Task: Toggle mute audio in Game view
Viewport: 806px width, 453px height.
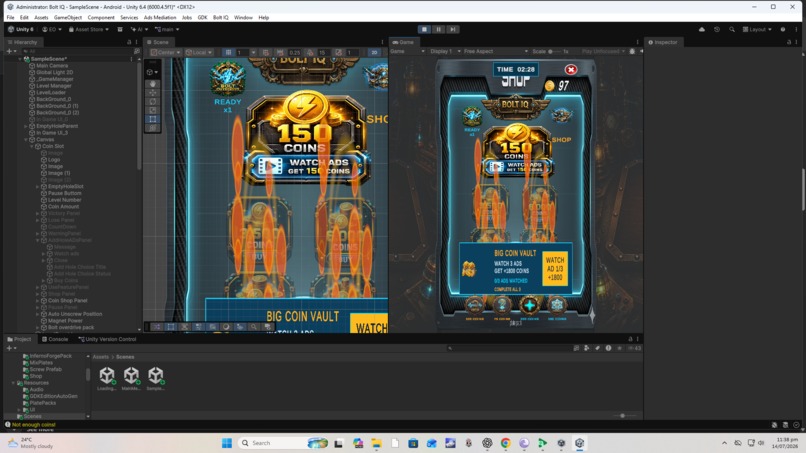Action: (641, 51)
